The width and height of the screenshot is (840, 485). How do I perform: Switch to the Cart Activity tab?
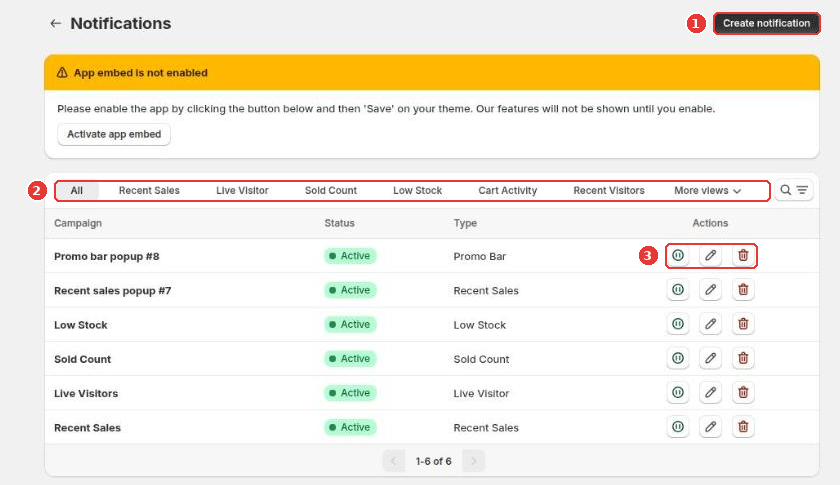[x=507, y=191]
